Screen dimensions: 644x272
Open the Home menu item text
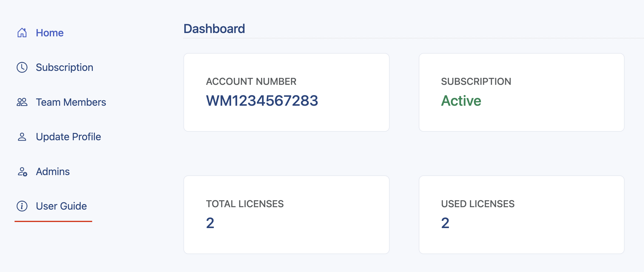click(x=50, y=33)
